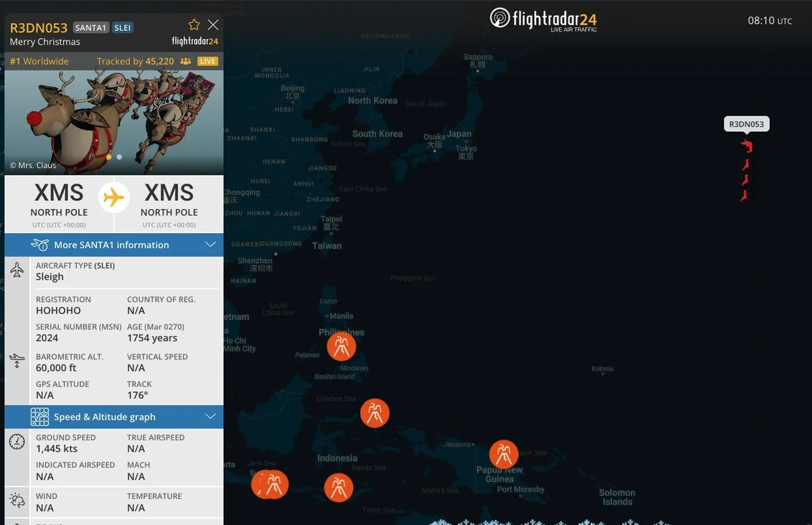Click the age value 1754 years
The image size is (812, 525).
tap(152, 338)
